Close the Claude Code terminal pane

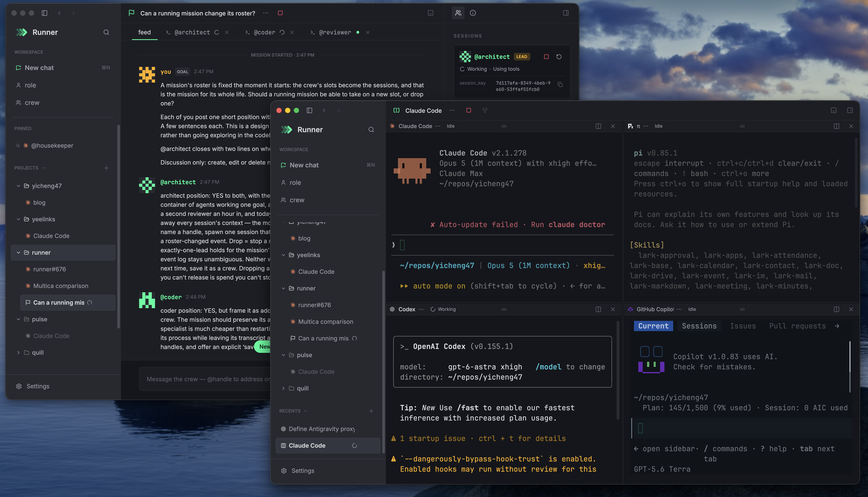coord(613,126)
